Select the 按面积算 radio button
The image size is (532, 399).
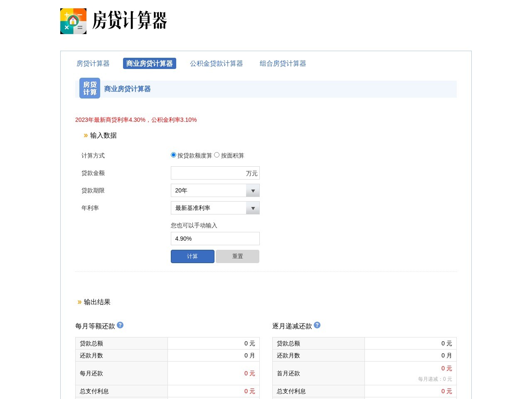coord(217,154)
